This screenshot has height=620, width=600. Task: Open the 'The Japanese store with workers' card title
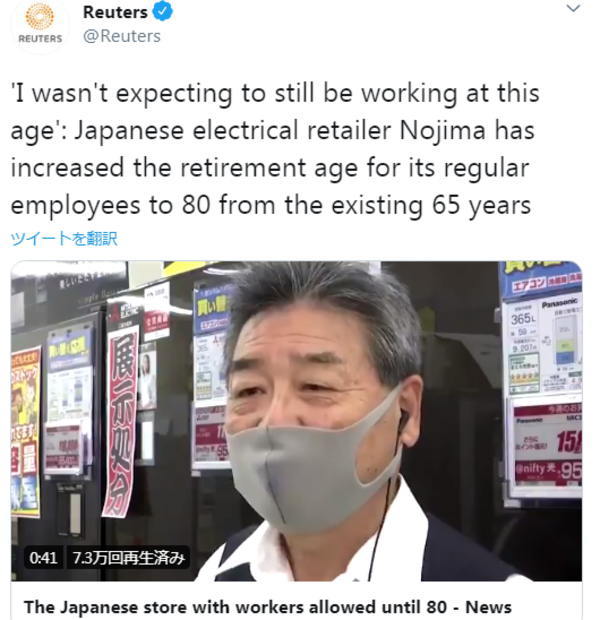[x=268, y=607]
